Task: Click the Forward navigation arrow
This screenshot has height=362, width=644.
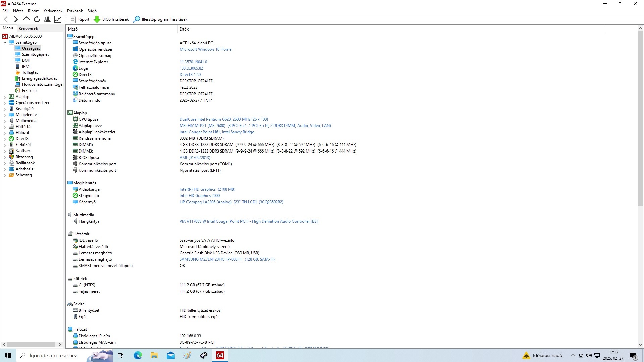Action: click(x=16, y=19)
